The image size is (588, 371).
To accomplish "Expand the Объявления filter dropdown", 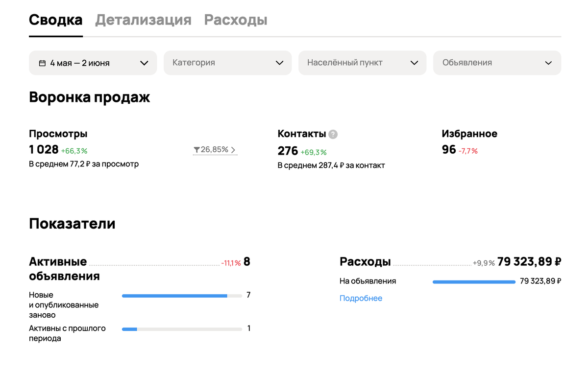I will tap(497, 63).
